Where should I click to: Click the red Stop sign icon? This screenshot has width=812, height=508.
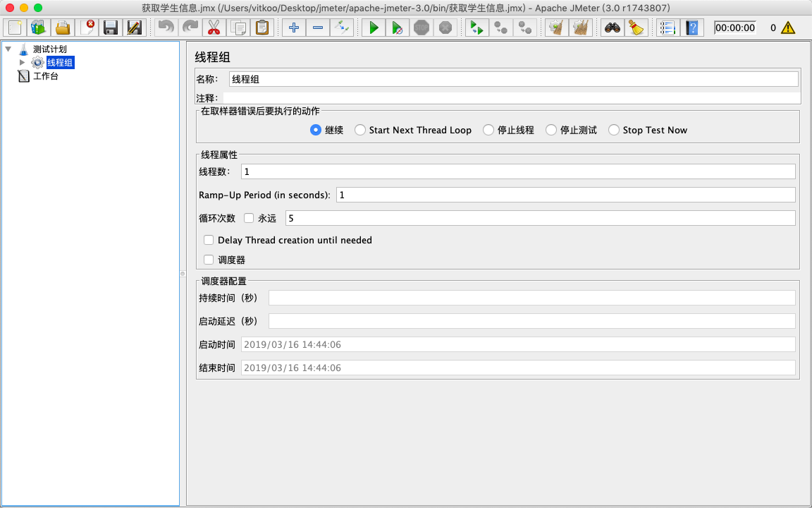422,28
